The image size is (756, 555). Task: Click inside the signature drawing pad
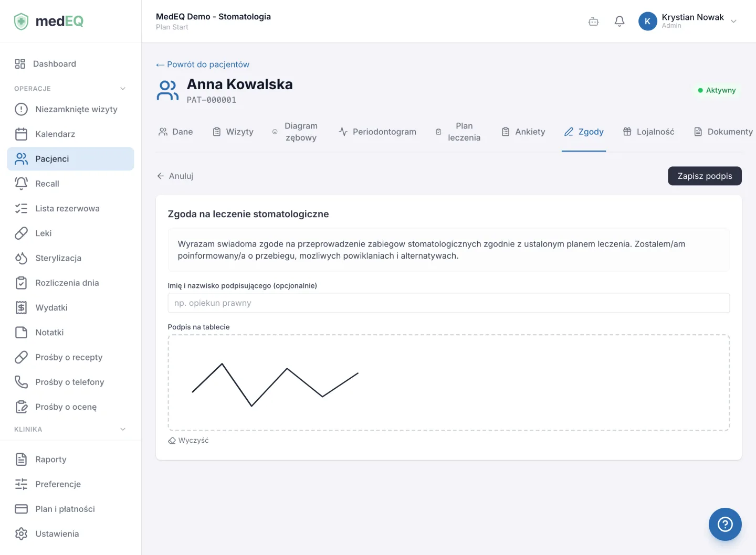click(449, 383)
